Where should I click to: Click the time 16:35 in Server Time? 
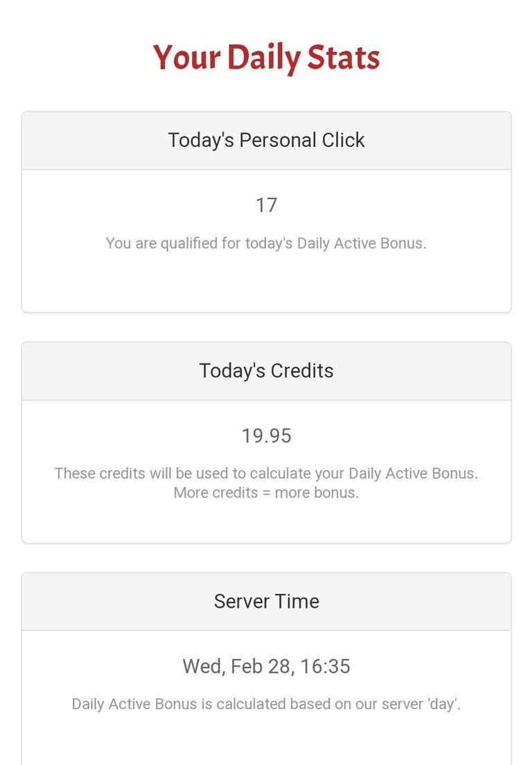[326, 667]
